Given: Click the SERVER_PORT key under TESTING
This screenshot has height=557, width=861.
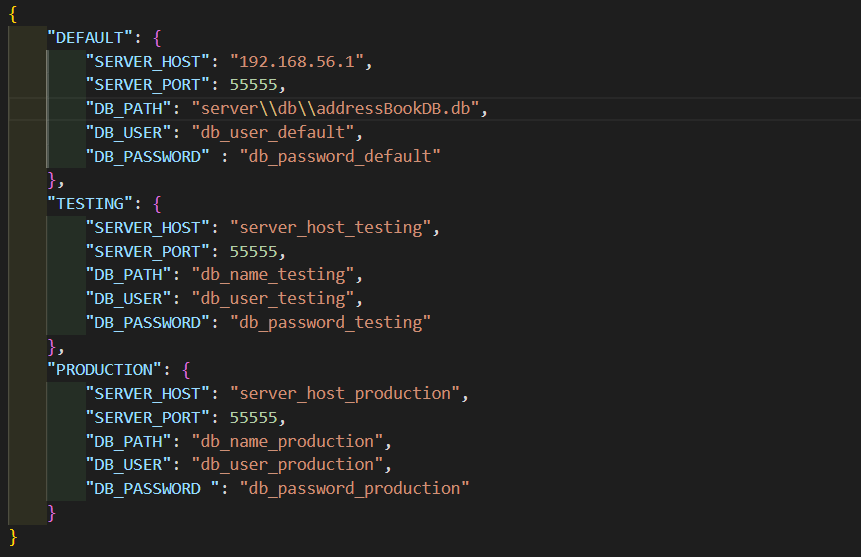Looking at the screenshot, I should [x=148, y=252].
